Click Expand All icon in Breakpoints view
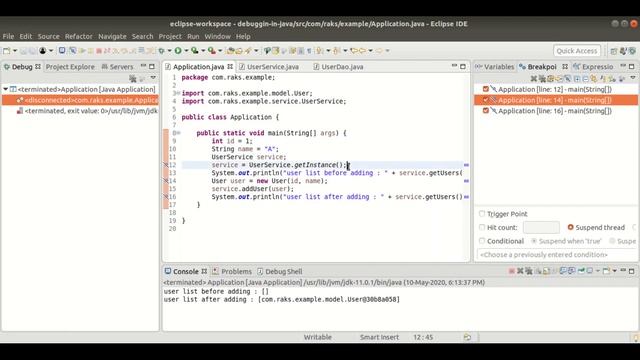The height and width of the screenshot is (360, 640). 577,78
